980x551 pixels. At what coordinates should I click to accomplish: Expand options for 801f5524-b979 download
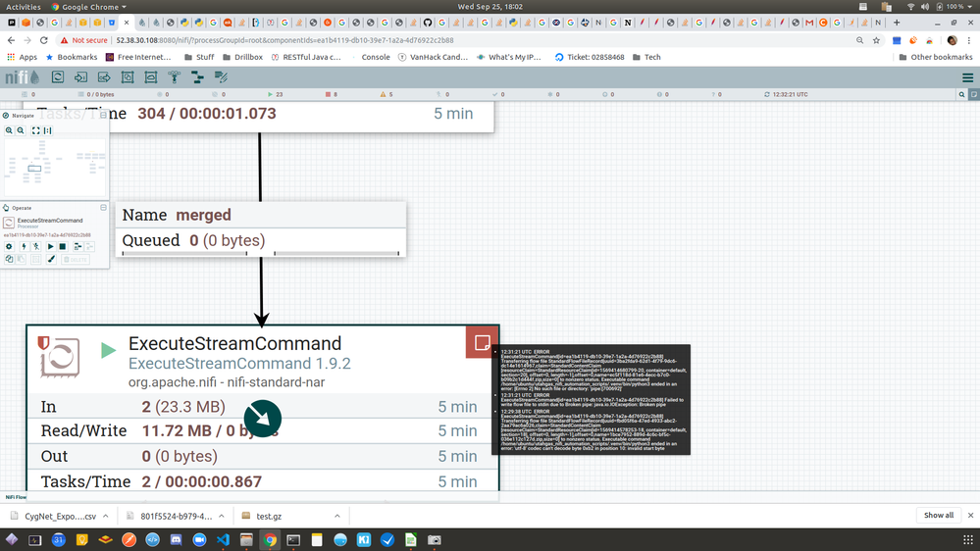pos(222,516)
